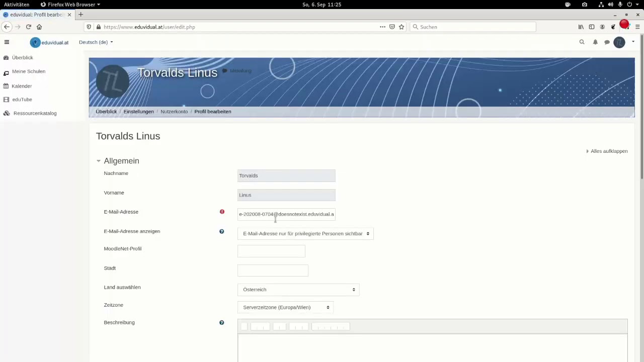The height and width of the screenshot is (362, 644).
Task: Click the Suchen browser search box
Action: (x=473, y=27)
